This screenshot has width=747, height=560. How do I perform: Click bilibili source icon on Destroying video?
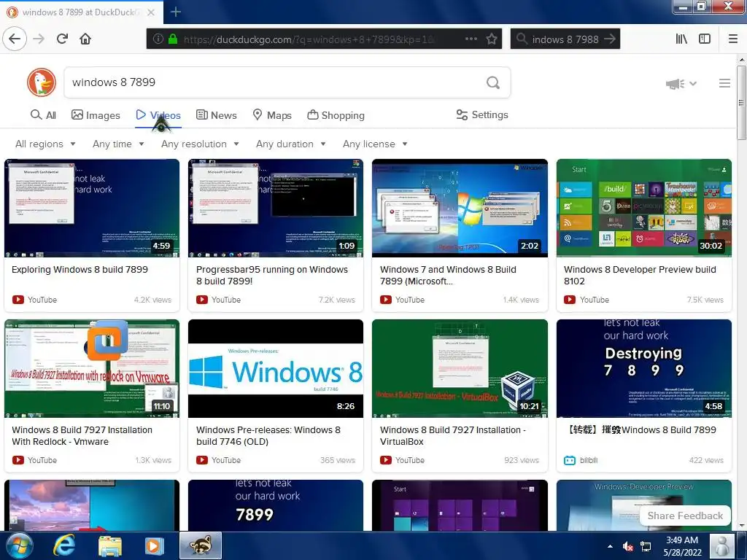pos(570,461)
